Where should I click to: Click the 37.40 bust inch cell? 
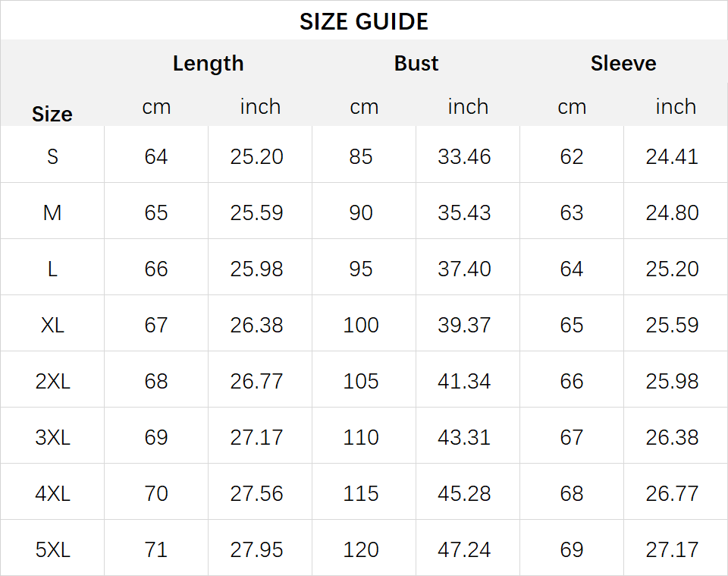tap(464, 269)
